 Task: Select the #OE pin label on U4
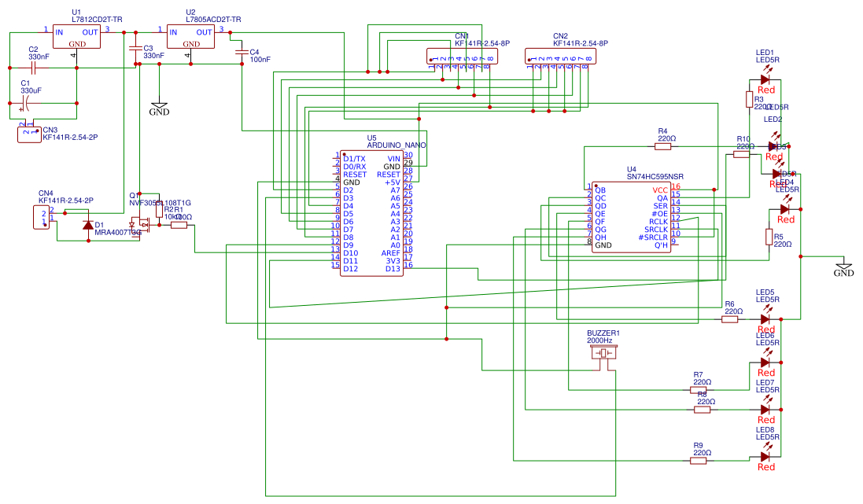point(659,214)
